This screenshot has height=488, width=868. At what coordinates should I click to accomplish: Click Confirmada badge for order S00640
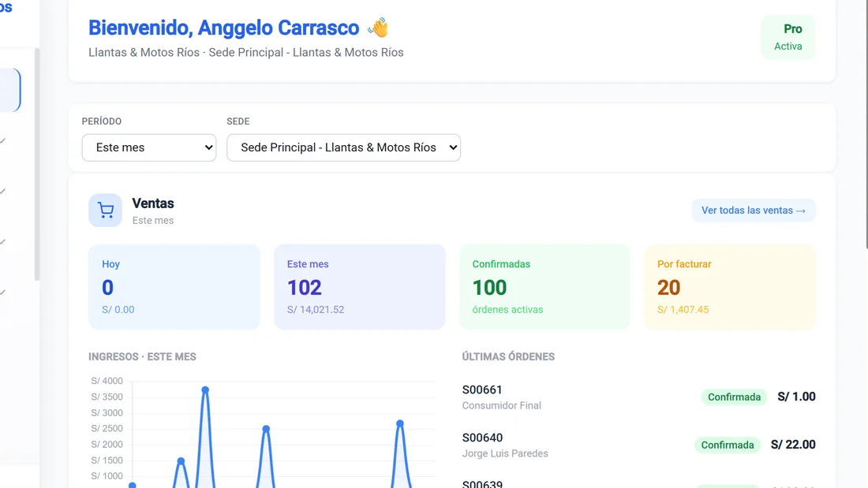point(728,445)
